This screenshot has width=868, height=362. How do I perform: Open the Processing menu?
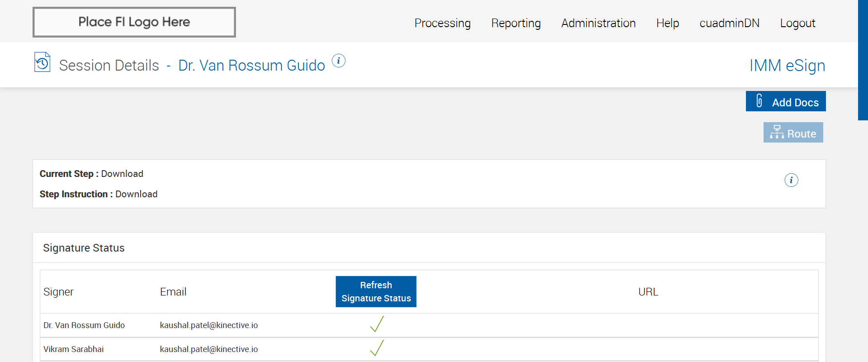pyautogui.click(x=442, y=23)
